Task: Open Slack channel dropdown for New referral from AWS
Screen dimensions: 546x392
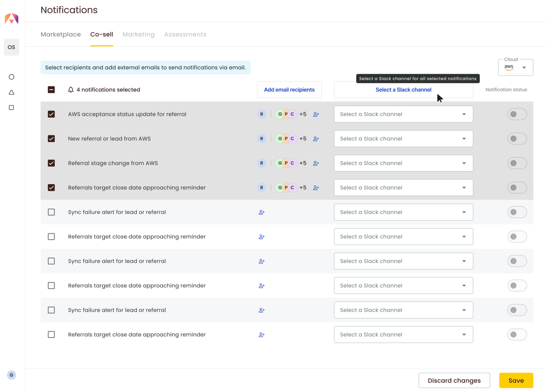Action: pyautogui.click(x=403, y=139)
